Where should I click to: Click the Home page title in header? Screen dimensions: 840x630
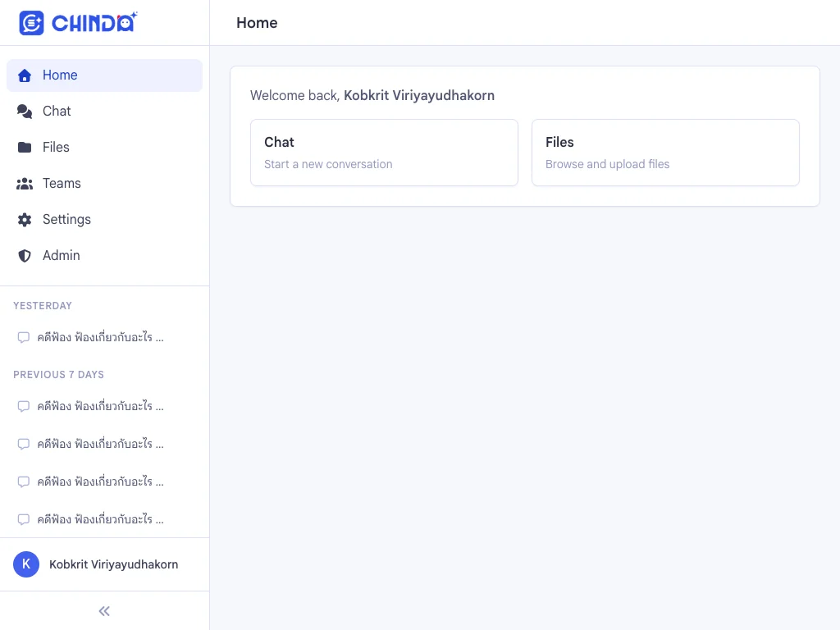[x=257, y=23]
